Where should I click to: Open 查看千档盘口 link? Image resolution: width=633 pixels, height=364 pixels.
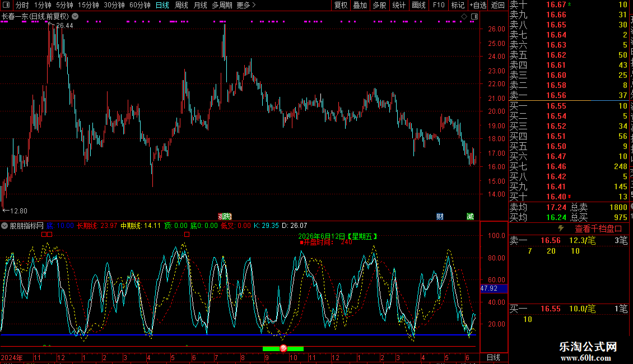click(x=598, y=229)
